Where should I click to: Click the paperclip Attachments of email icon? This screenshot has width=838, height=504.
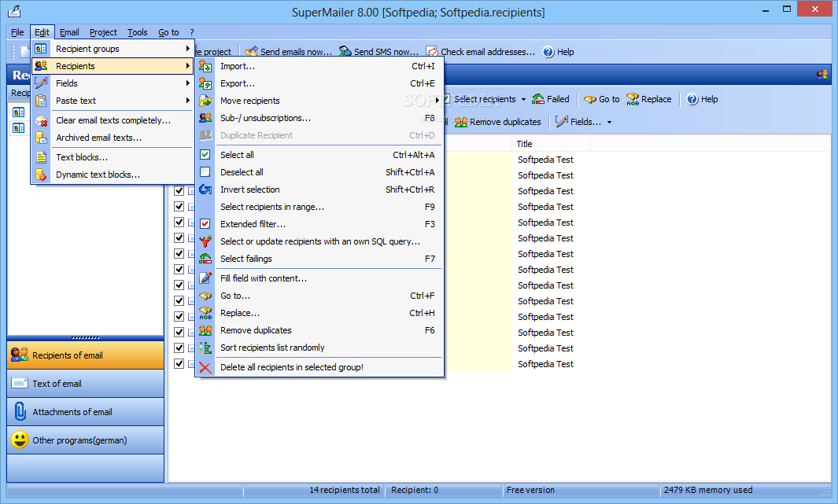tap(20, 412)
